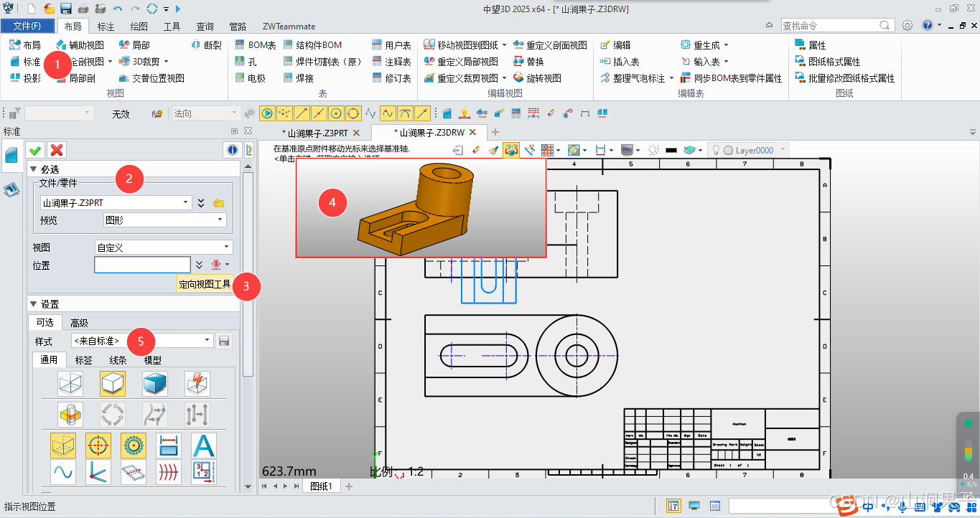The image size is (980, 518).
Task: Toggle the bolt circle center marks option
Action: click(134, 446)
